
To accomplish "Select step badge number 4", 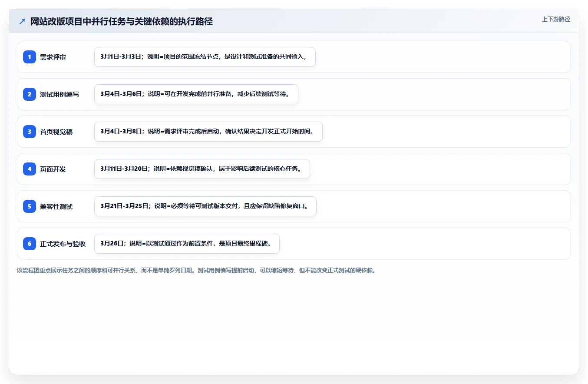I will coord(30,169).
